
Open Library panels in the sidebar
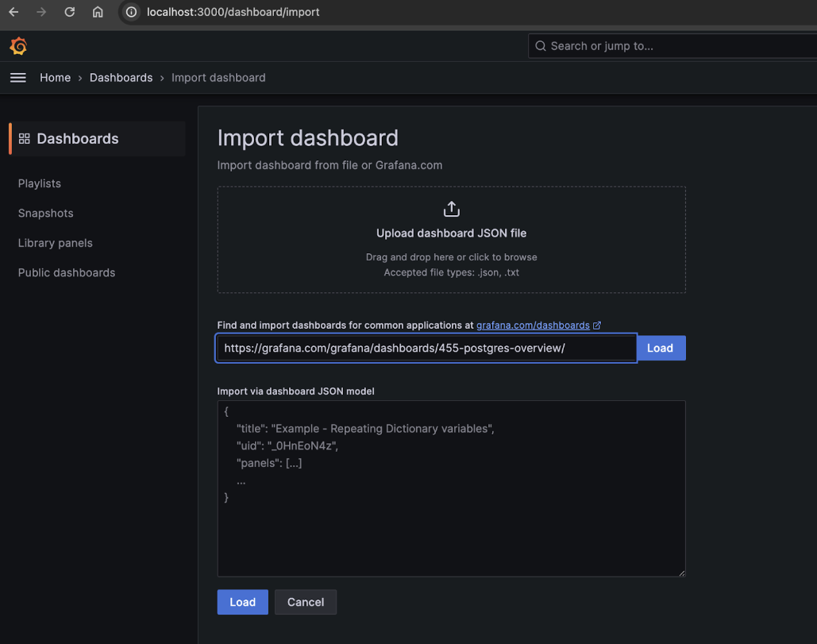point(55,243)
